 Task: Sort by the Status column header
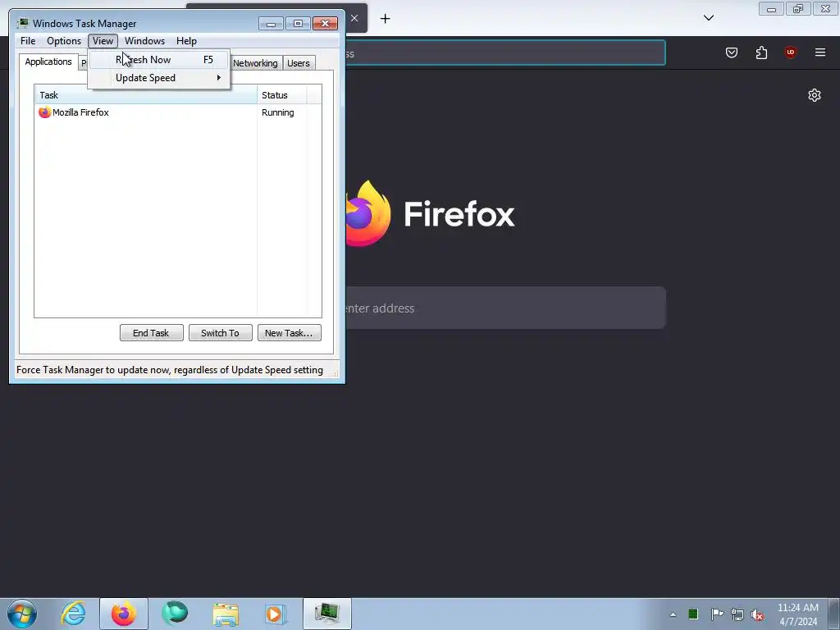pyautogui.click(x=282, y=95)
